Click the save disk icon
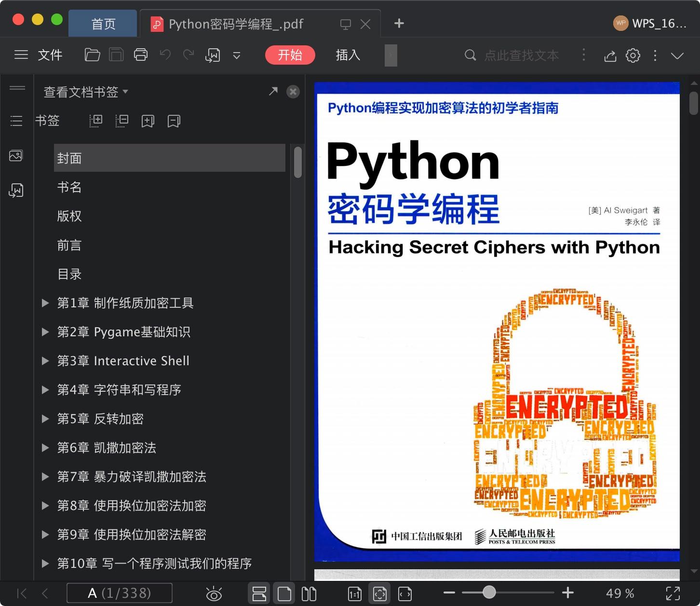The width and height of the screenshot is (700, 606). (116, 55)
